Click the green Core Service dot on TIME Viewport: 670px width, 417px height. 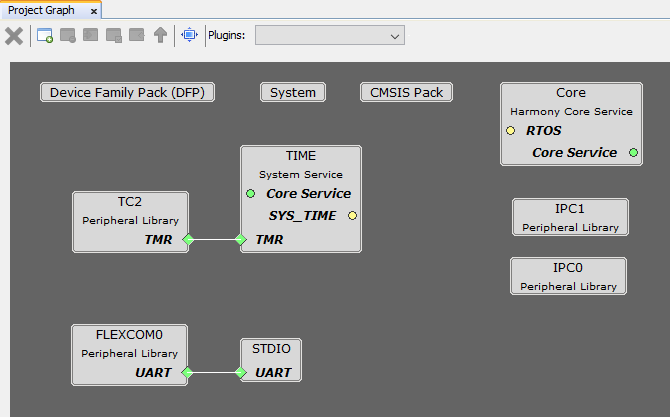(250, 193)
